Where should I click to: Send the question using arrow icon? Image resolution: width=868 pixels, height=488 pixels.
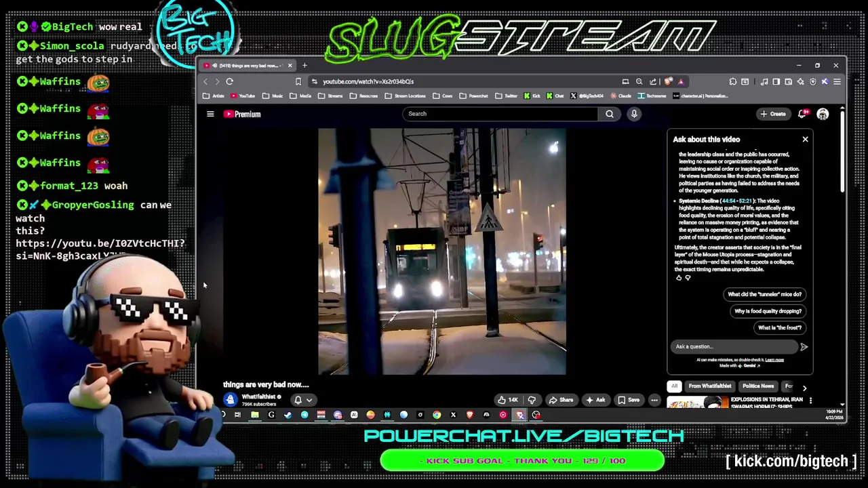click(804, 347)
